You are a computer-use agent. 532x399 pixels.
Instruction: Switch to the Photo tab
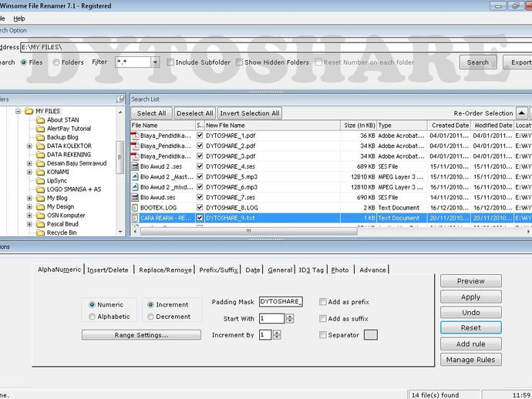[340, 270]
